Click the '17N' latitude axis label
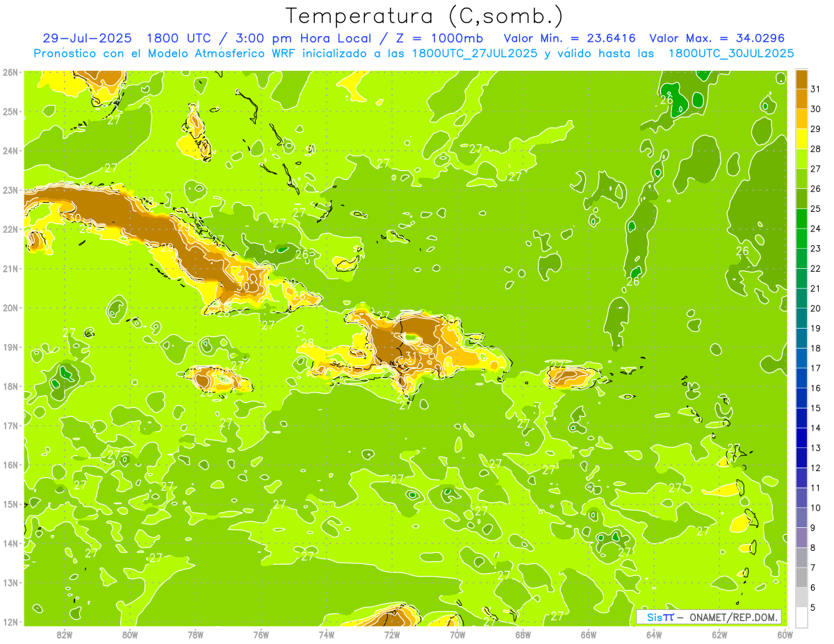 [x=10, y=426]
